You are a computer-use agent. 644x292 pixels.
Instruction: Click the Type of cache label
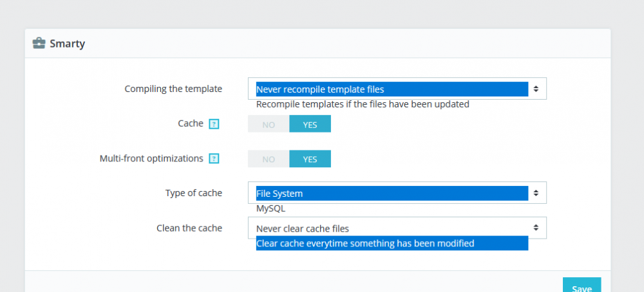coord(194,193)
